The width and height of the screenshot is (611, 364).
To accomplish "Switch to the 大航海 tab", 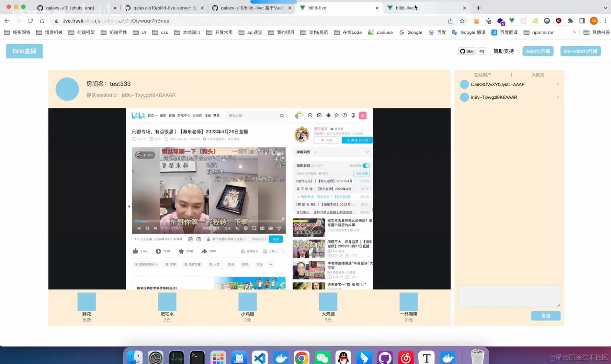I will 538,75.
